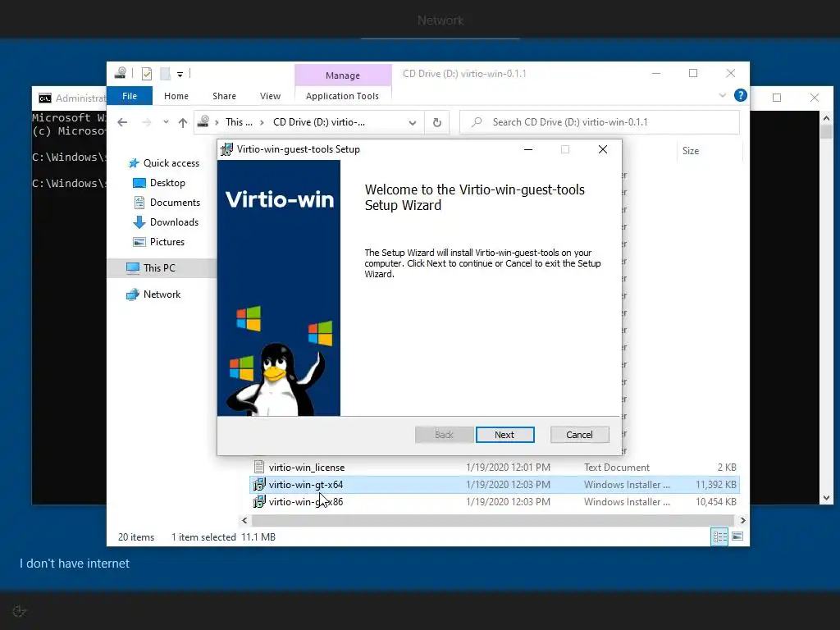Click Next in the Virtio-win Setup Wizard
The height and width of the screenshot is (630, 840).
pyautogui.click(x=504, y=435)
